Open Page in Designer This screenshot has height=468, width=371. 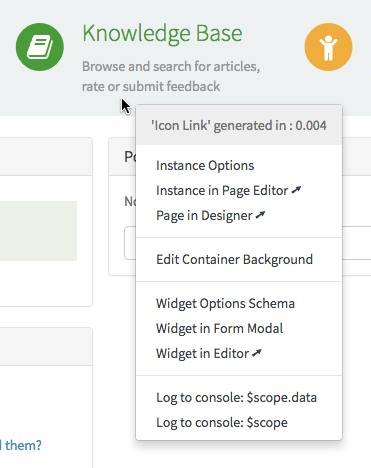(x=210, y=216)
